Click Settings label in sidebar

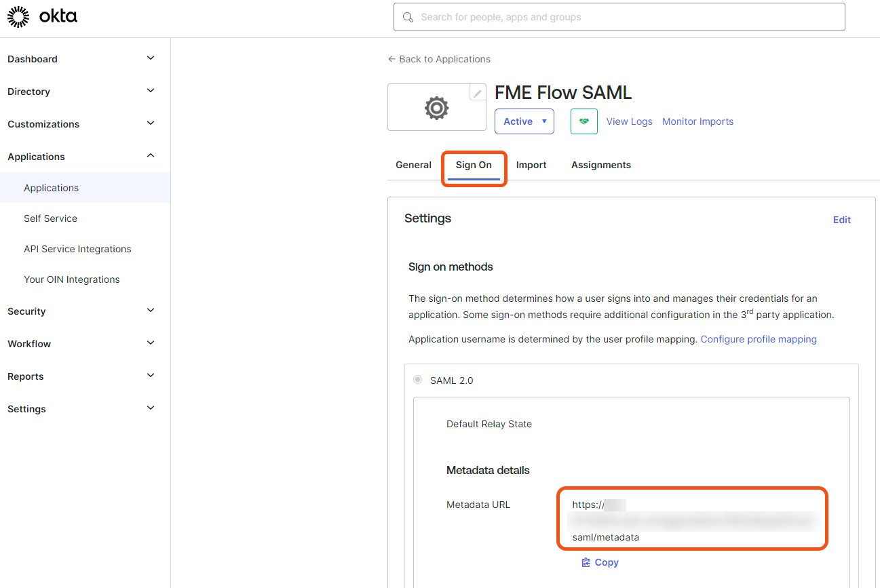tap(26, 409)
